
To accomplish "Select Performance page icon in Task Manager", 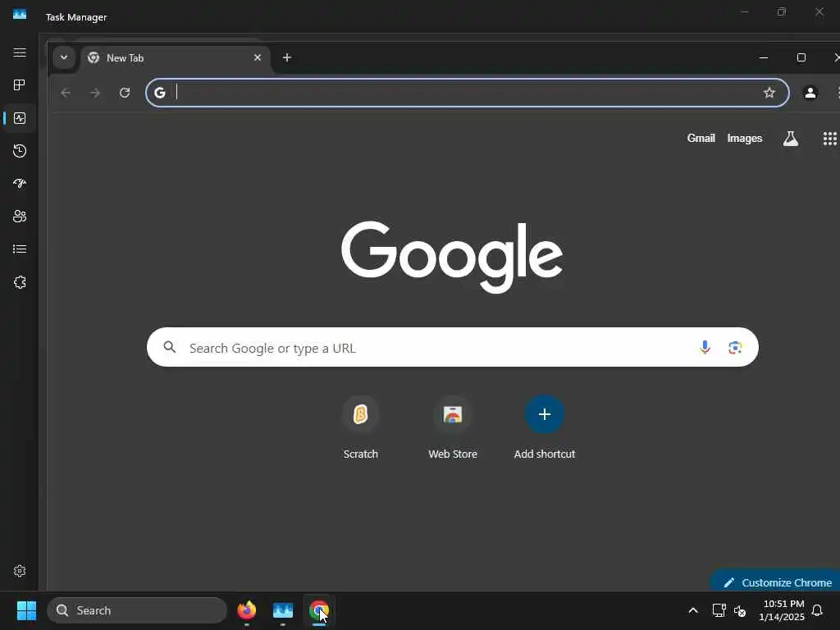I will [20, 118].
